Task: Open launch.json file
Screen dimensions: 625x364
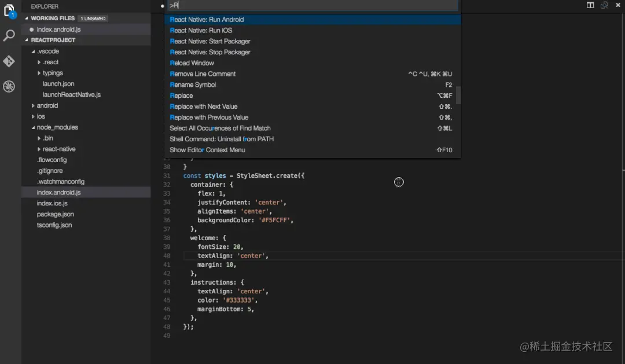Action: pyautogui.click(x=58, y=84)
